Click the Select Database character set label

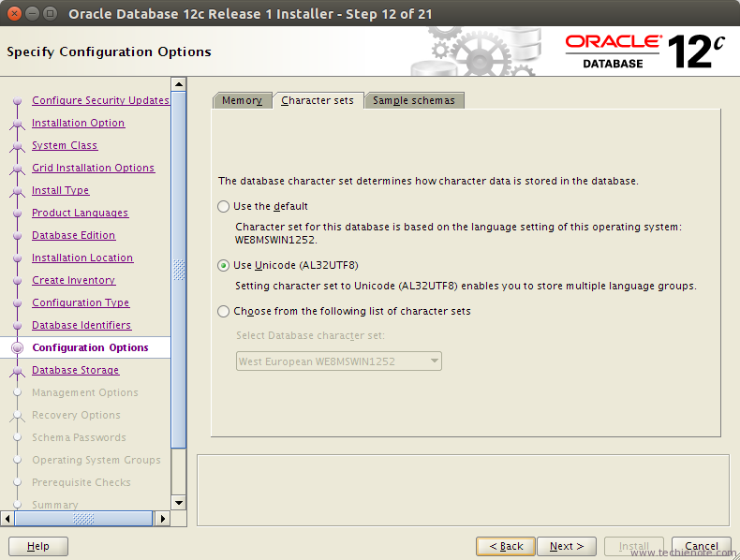click(x=311, y=335)
